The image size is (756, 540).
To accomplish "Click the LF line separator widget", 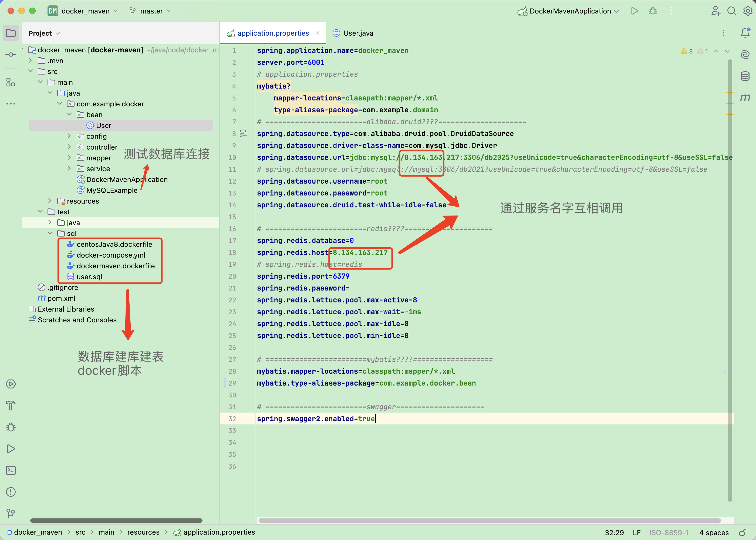I will click(636, 532).
